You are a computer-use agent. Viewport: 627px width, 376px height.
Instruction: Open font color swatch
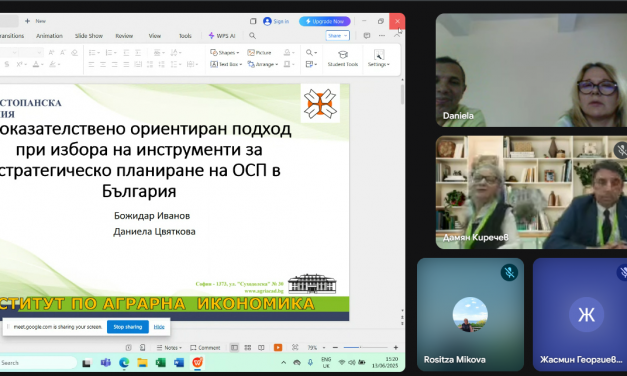pyautogui.click(x=38, y=64)
